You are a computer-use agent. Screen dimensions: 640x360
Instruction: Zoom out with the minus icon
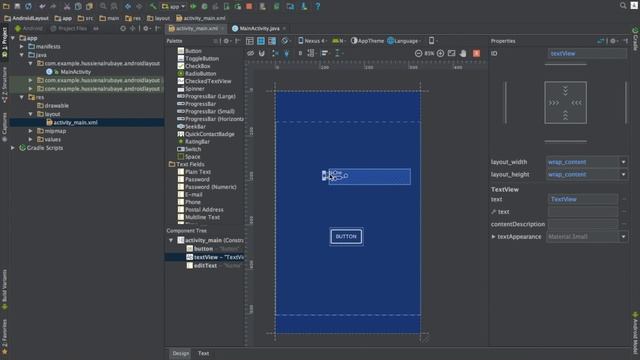[418, 53]
